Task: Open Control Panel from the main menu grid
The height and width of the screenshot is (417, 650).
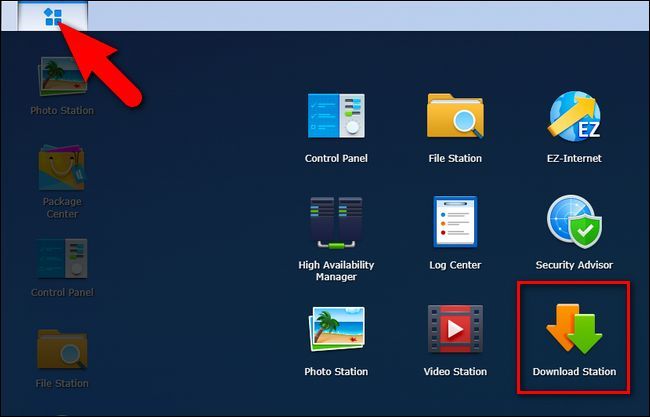Action: [x=336, y=117]
